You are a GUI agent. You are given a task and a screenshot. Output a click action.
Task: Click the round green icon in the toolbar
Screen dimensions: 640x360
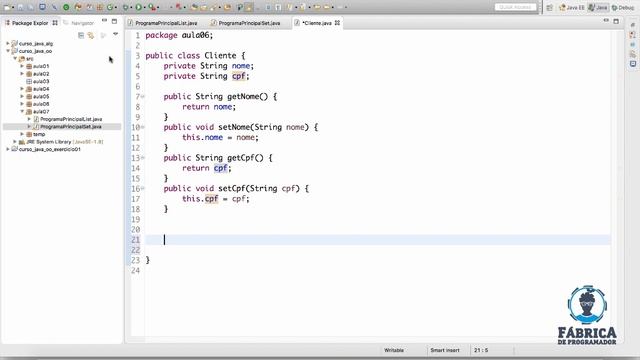66,7
